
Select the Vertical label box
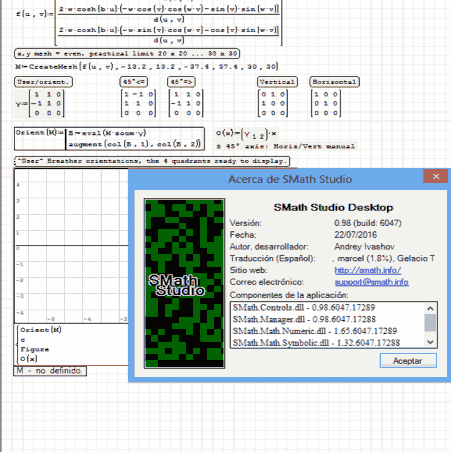click(x=277, y=82)
